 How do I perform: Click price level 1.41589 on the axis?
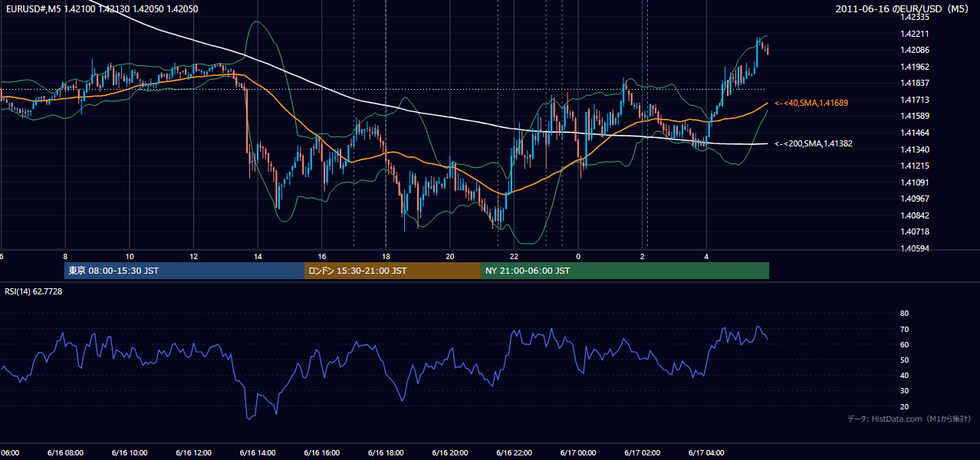pos(916,116)
